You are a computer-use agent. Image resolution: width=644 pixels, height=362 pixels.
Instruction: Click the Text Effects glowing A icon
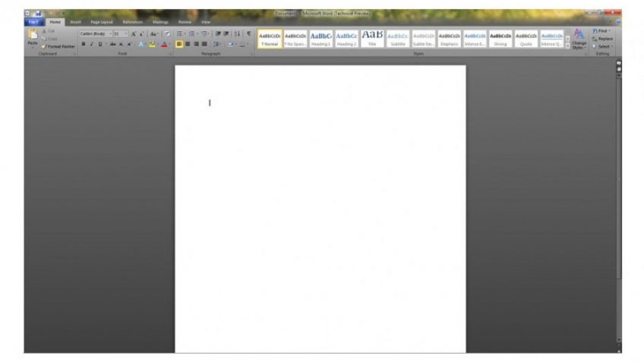tap(141, 44)
